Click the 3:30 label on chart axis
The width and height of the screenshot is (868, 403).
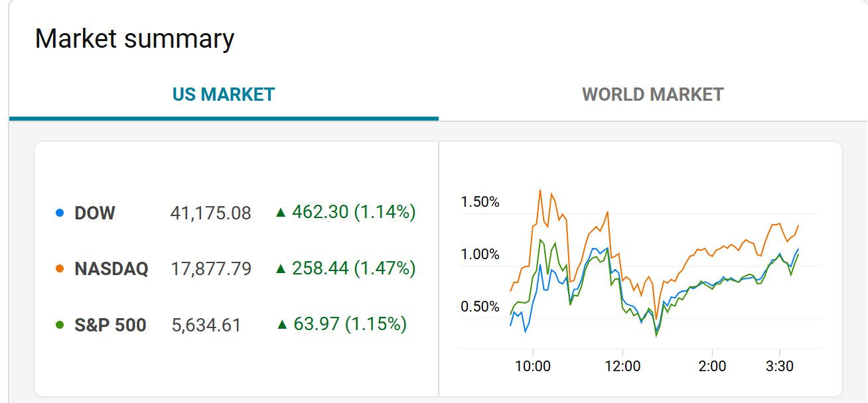coord(779,367)
